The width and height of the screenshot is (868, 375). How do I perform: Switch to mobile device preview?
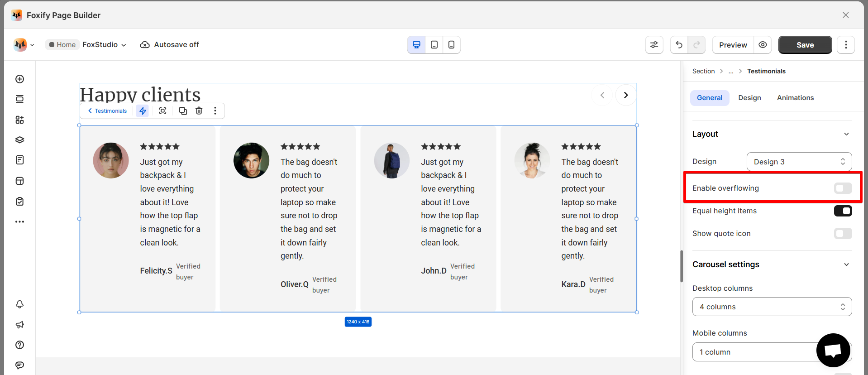(451, 45)
